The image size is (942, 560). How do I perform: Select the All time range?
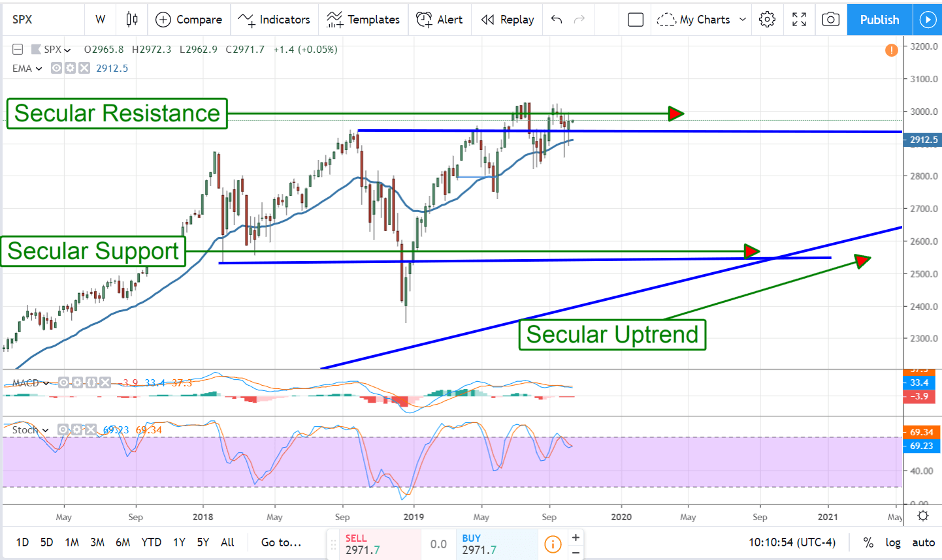click(x=227, y=542)
